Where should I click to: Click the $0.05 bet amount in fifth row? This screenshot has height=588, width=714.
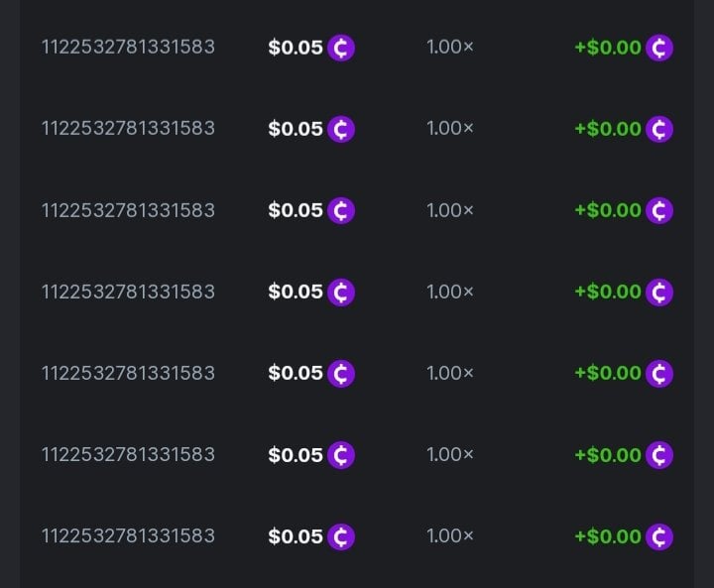(296, 373)
